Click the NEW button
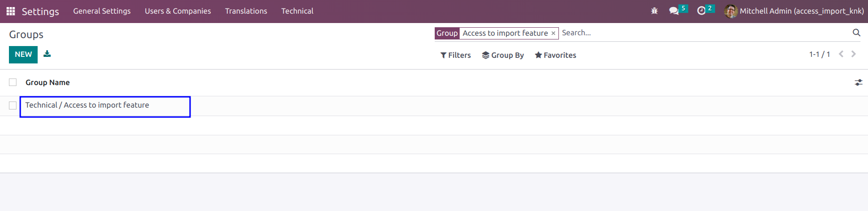Viewport: 868px width, 211px height. coord(23,55)
